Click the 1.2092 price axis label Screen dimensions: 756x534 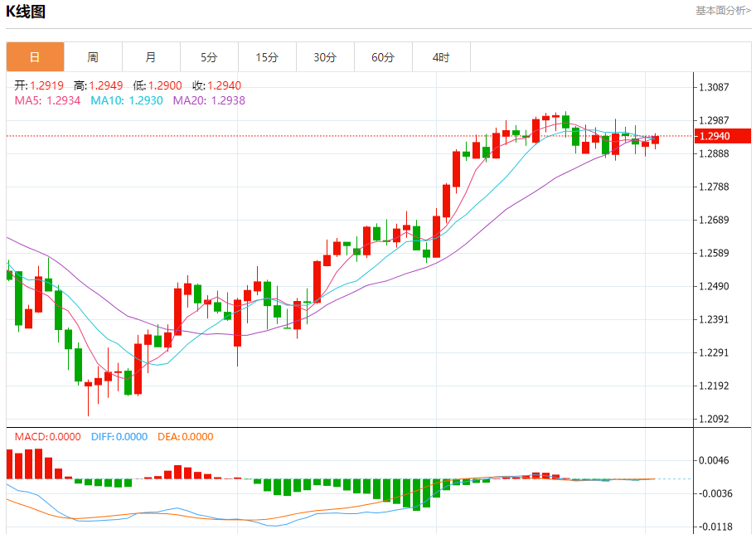point(714,420)
